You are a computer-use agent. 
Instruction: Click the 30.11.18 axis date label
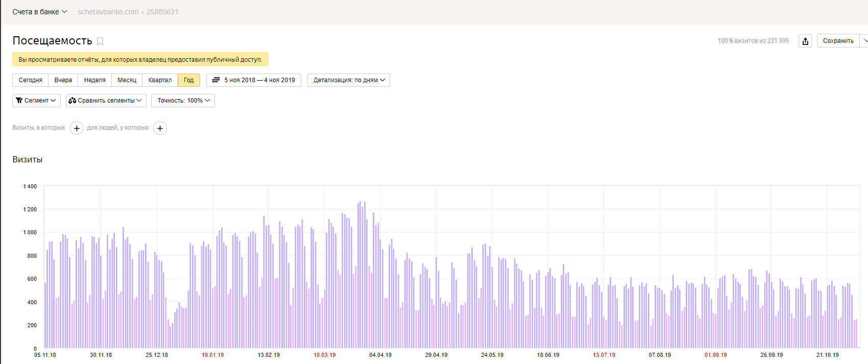click(101, 355)
